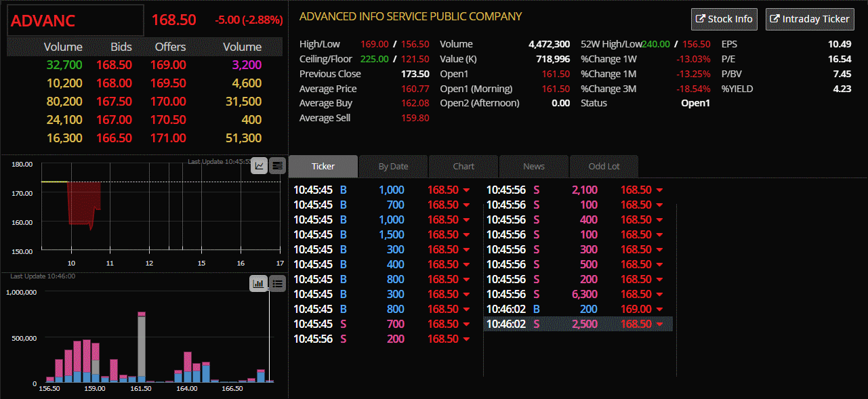View the News tab
Viewport: 868px width, 399px height.
(x=534, y=166)
